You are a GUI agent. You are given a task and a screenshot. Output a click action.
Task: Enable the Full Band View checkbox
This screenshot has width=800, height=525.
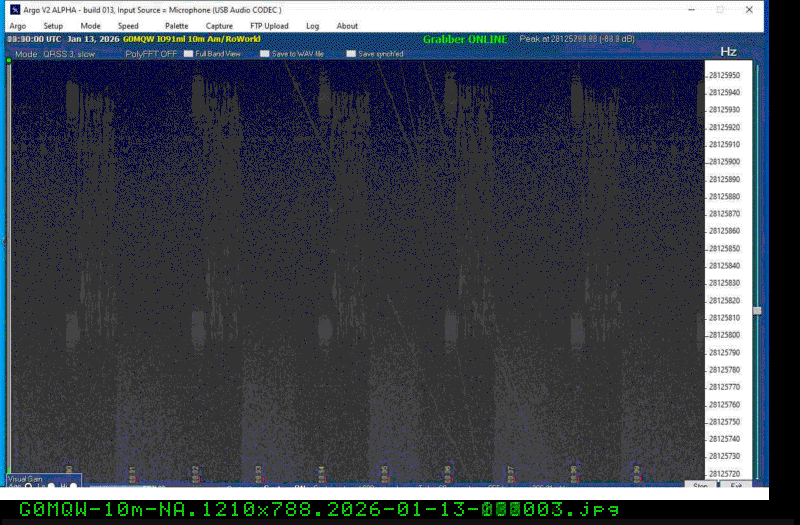[187, 54]
